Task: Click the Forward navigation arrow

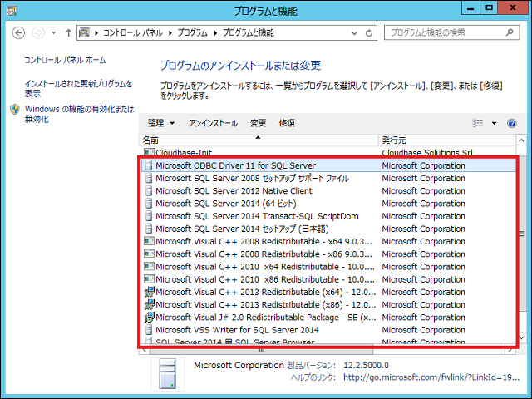Action: 38,33
